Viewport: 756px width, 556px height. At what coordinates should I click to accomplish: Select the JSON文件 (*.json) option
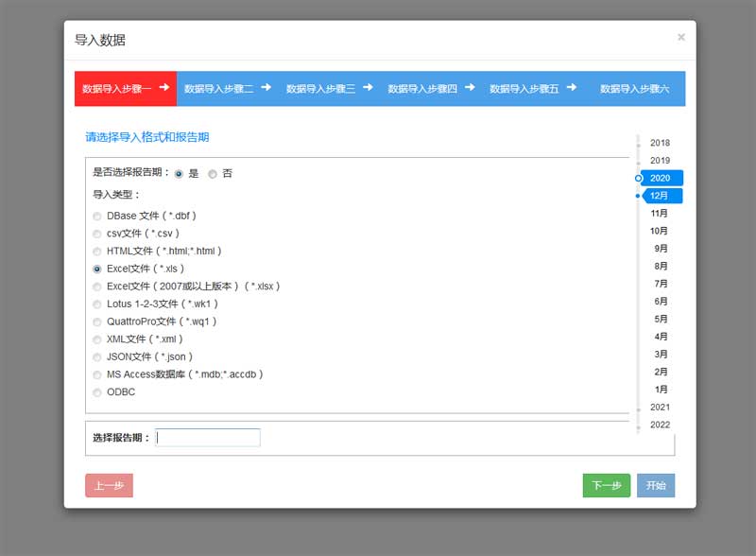97,357
